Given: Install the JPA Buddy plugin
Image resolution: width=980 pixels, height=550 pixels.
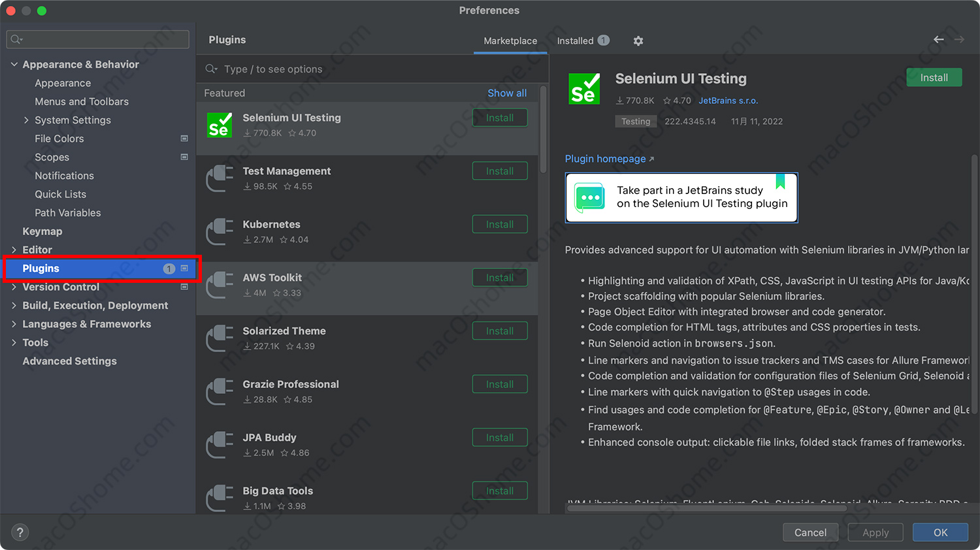Looking at the screenshot, I should click(x=500, y=438).
